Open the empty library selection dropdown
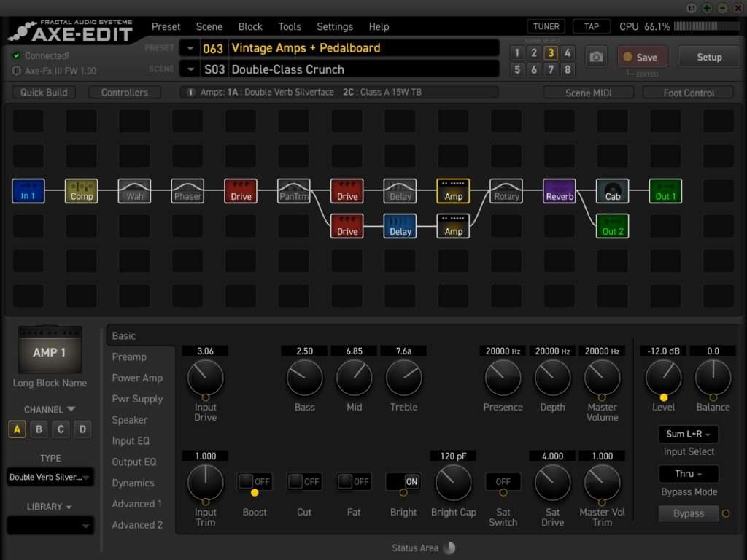Viewport: 747px width, 560px height. pyautogui.click(x=50, y=526)
